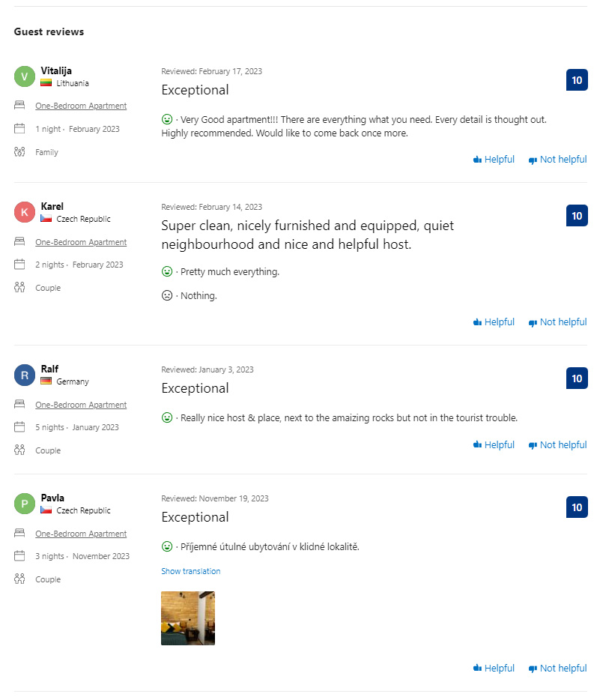Show translation of Pavla's review
Image resolution: width=600 pixels, height=700 pixels.
(190, 571)
